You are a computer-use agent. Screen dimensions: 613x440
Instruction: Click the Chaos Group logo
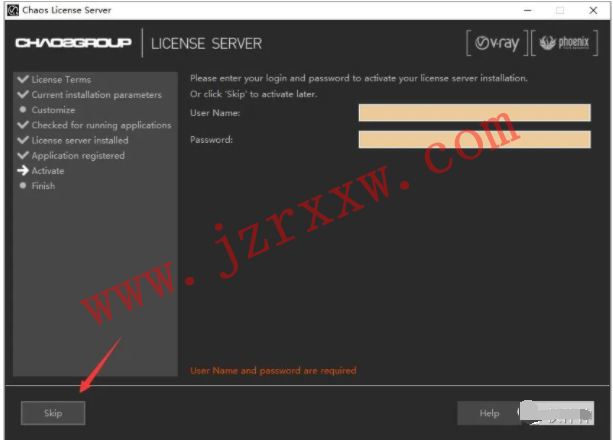coord(73,43)
